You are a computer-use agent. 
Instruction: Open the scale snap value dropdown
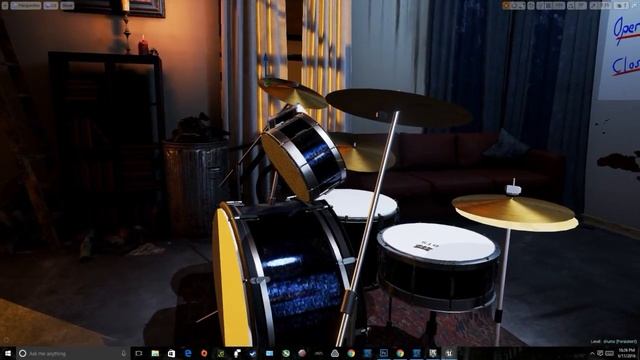[x=605, y=5]
